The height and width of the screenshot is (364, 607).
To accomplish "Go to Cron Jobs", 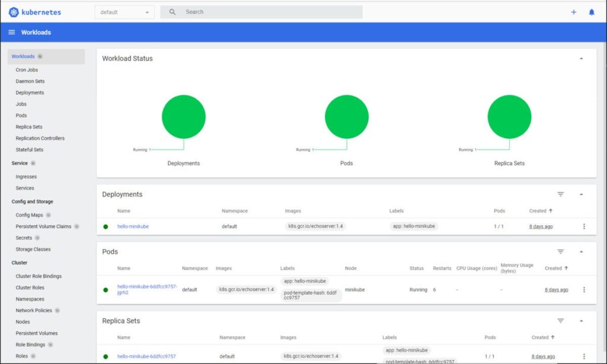I will pyautogui.click(x=27, y=70).
